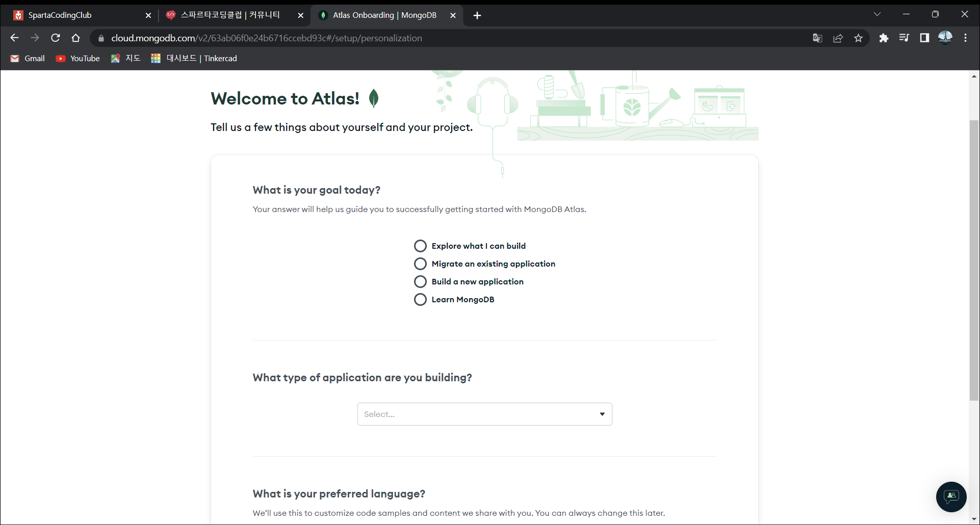Click the green MongoDB leaf beside the heading
Viewport: 980px width, 525px height.
pos(374,98)
